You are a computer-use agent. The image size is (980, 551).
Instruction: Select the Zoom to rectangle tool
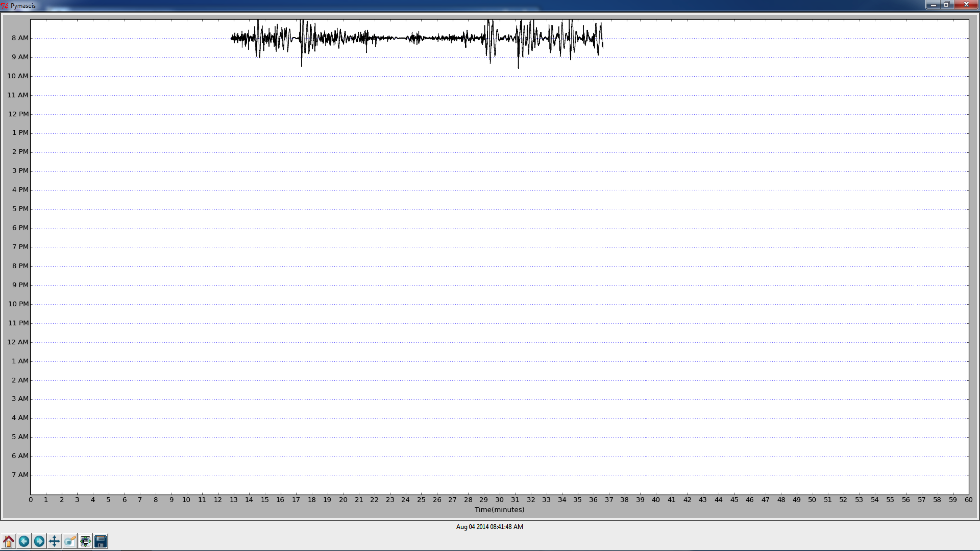pyautogui.click(x=70, y=541)
